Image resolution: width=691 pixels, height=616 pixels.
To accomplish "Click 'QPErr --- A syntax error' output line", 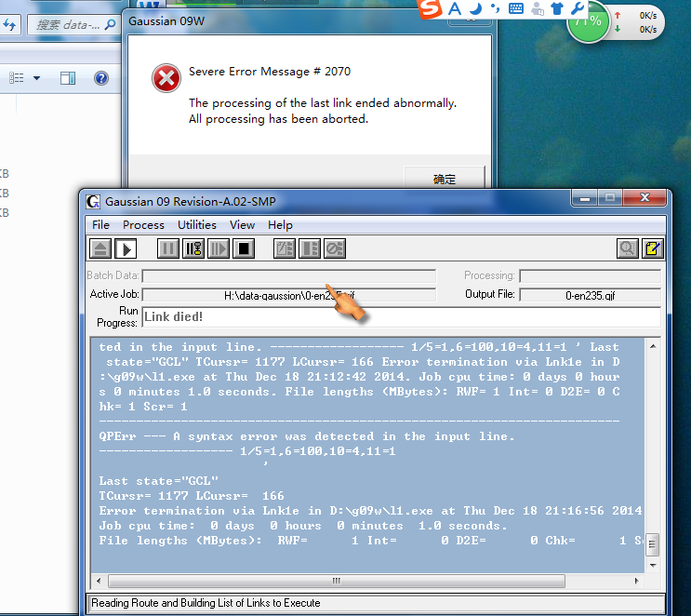I will pyautogui.click(x=307, y=436).
